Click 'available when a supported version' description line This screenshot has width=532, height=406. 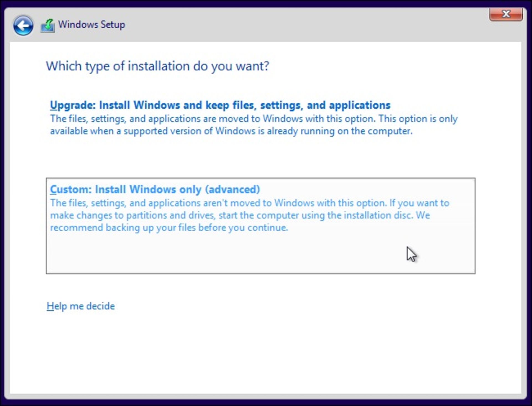pyautogui.click(x=231, y=131)
